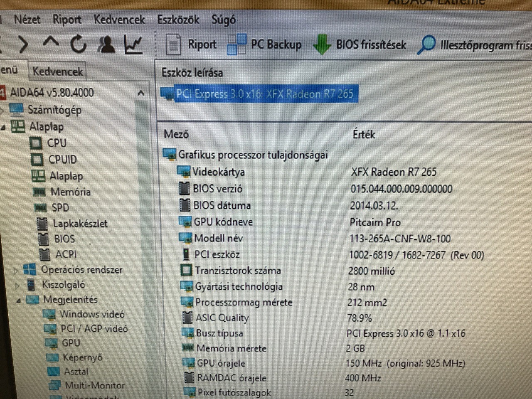The height and width of the screenshot is (399, 532).
Task: Click the refresh icon in toolbar
Action: [x=78, y=44]
